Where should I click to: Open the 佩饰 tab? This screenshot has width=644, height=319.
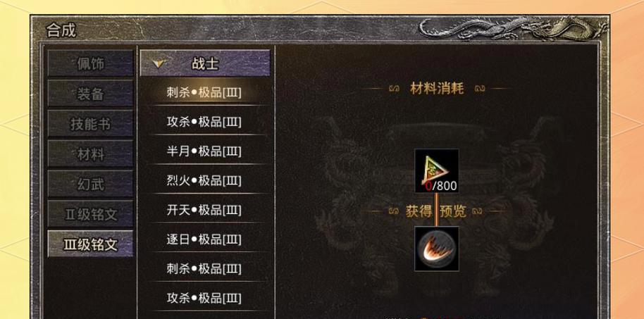tap(90, 63)
